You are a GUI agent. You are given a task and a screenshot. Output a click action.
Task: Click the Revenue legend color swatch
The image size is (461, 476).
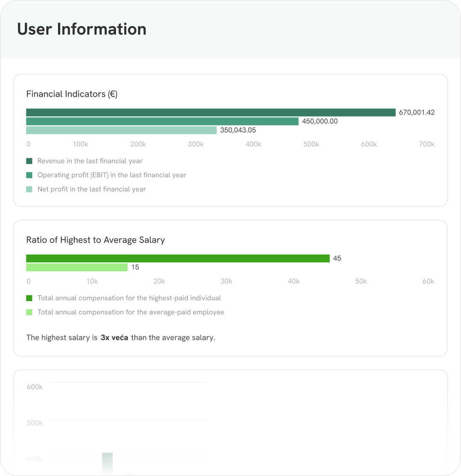29,161
